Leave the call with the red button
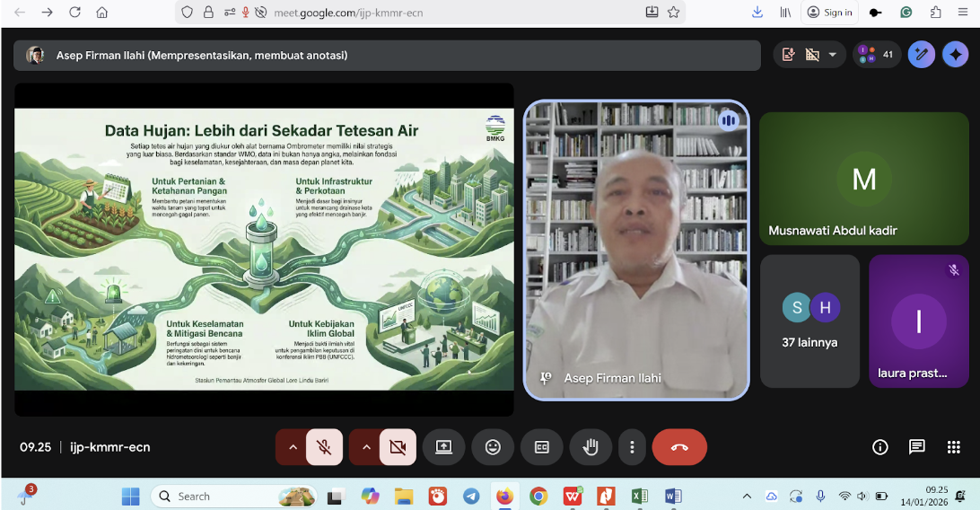Screen dimensions: 980x510 (x=679, y=447)
